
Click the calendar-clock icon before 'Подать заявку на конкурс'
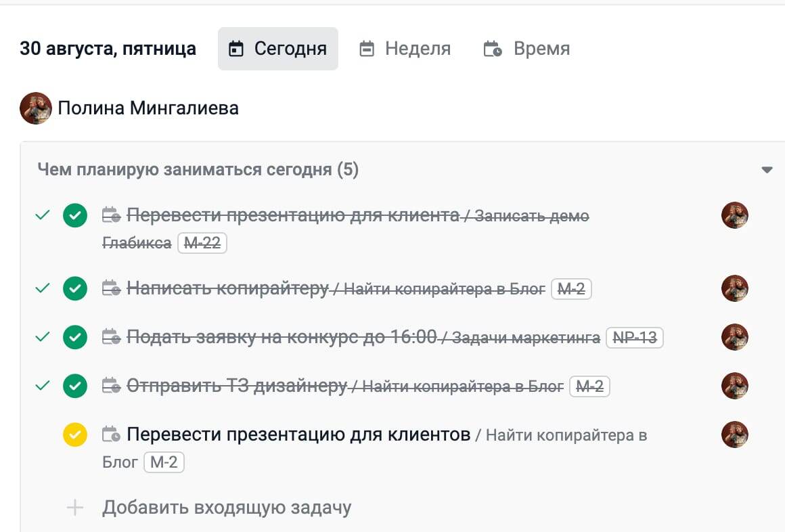pos(111,337)
